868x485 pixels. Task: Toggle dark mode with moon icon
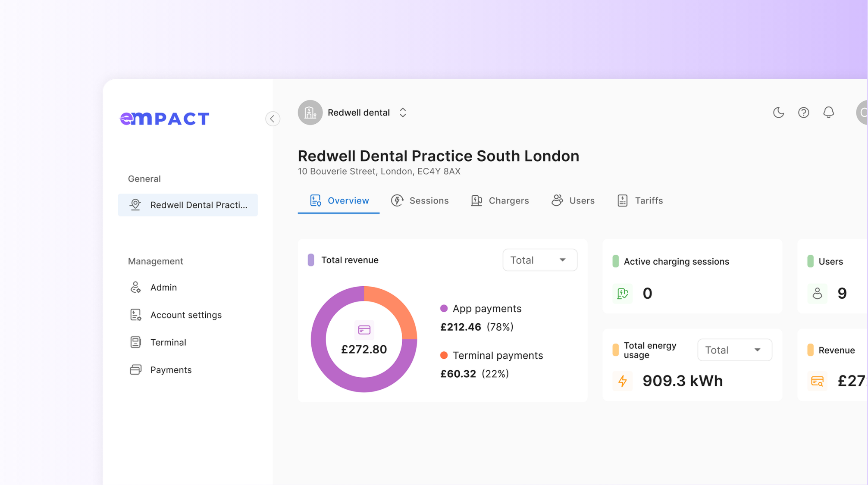point(778,113)
